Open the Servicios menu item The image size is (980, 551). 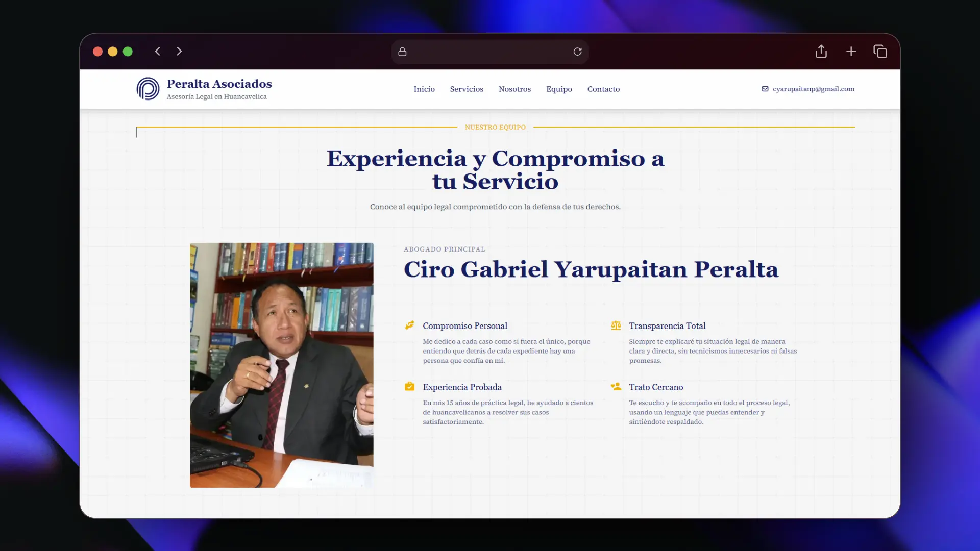tap(466, 89)
